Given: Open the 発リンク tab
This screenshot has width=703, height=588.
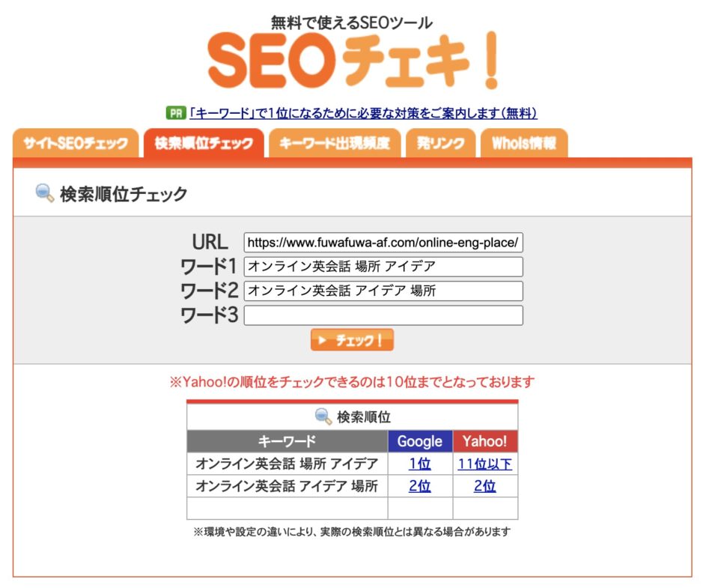Looking at the screenshot, I should tap(441, 143).
